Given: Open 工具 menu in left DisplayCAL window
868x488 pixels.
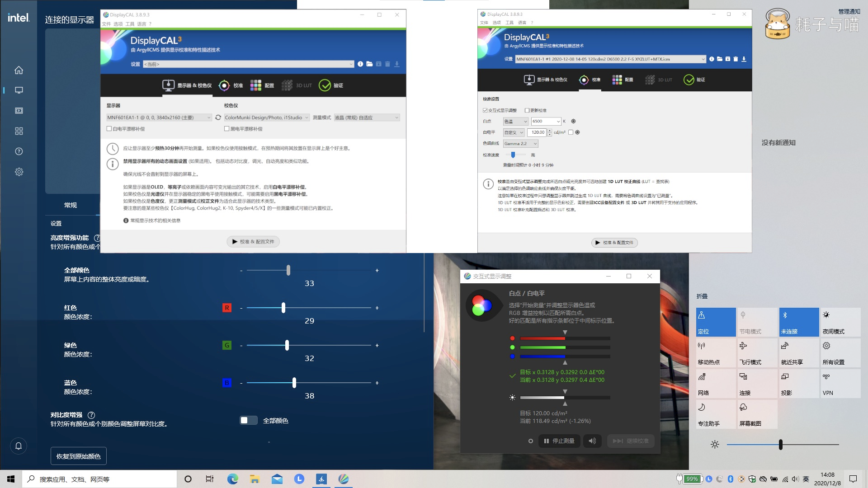Looking at the screenshot, I should point(130,24).
